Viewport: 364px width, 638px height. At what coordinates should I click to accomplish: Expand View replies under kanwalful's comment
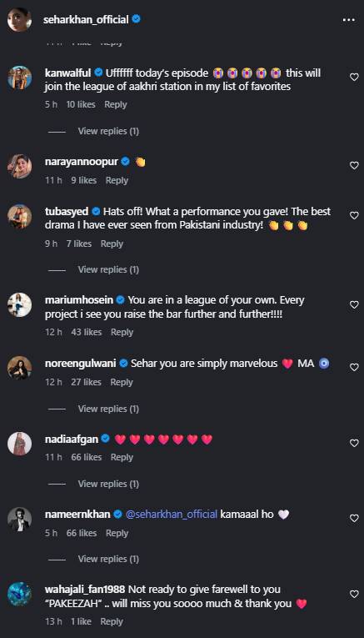tap(108, 131)
